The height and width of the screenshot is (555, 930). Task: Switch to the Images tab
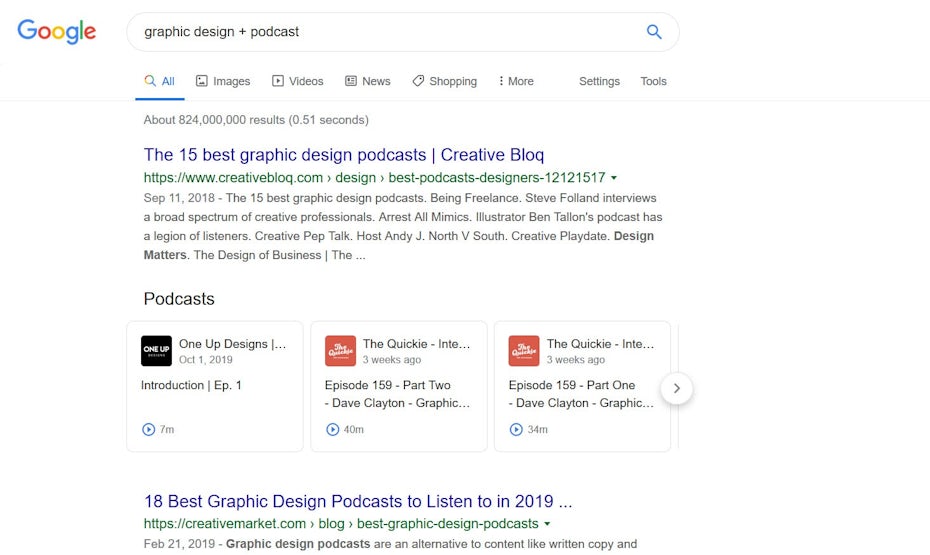tap(222, 81)
